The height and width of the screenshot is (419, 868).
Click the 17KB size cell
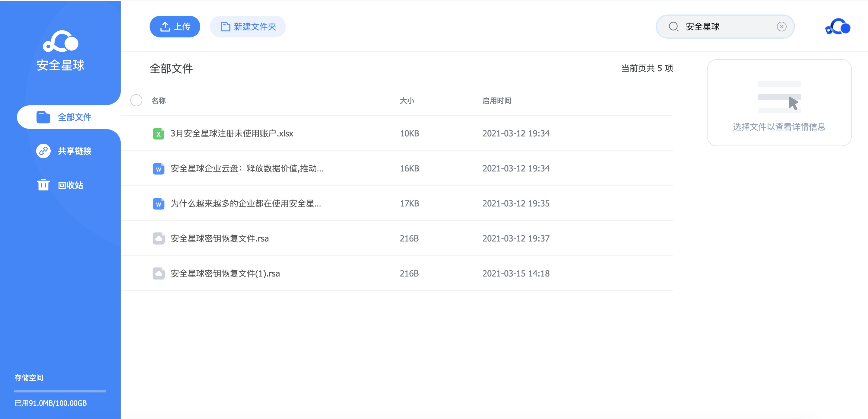click(409, 204)
